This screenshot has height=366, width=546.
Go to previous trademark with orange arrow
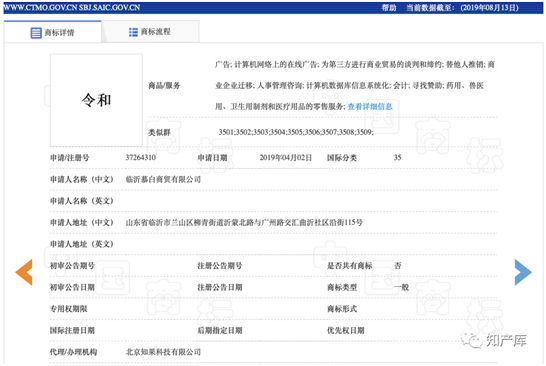tap(24, 272)
